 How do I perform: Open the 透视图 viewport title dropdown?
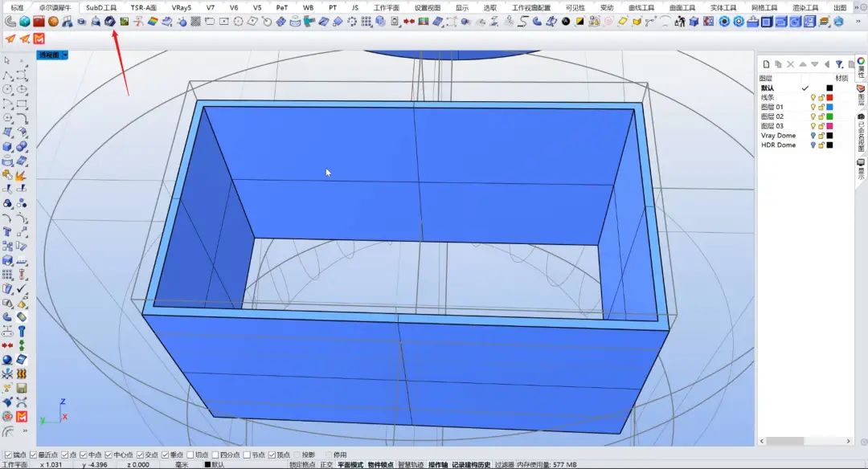[65, 55]
